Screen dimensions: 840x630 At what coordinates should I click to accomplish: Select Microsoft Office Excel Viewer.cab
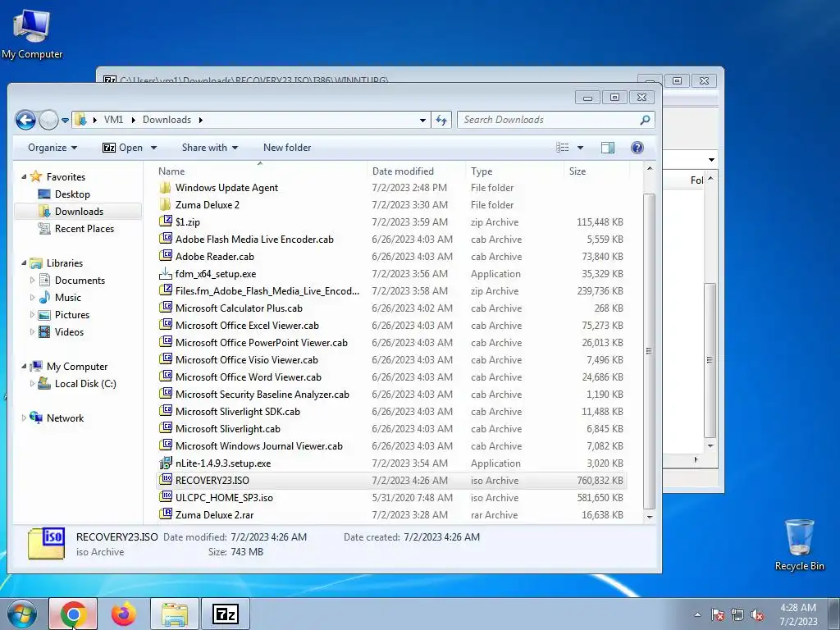(247, 326)
